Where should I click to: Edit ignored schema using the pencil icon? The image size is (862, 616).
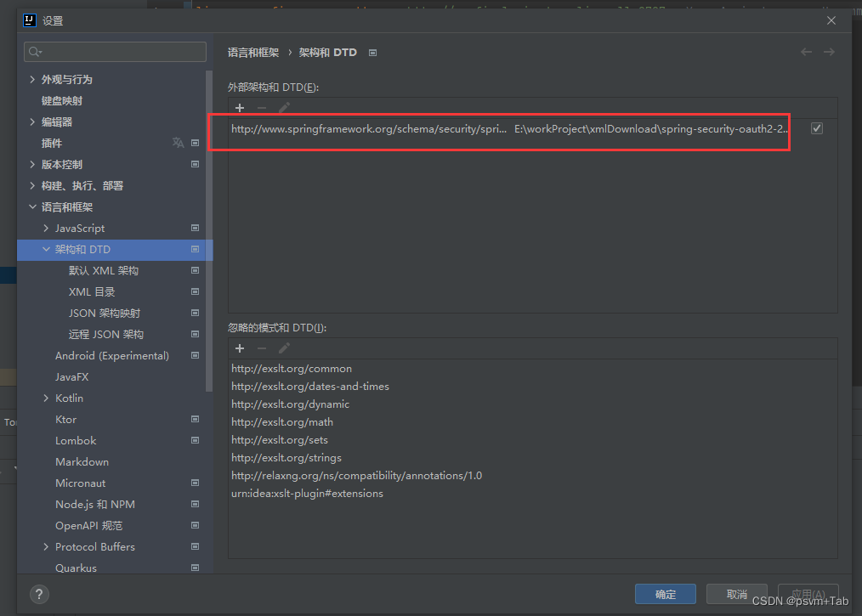(x=284, y=348)
